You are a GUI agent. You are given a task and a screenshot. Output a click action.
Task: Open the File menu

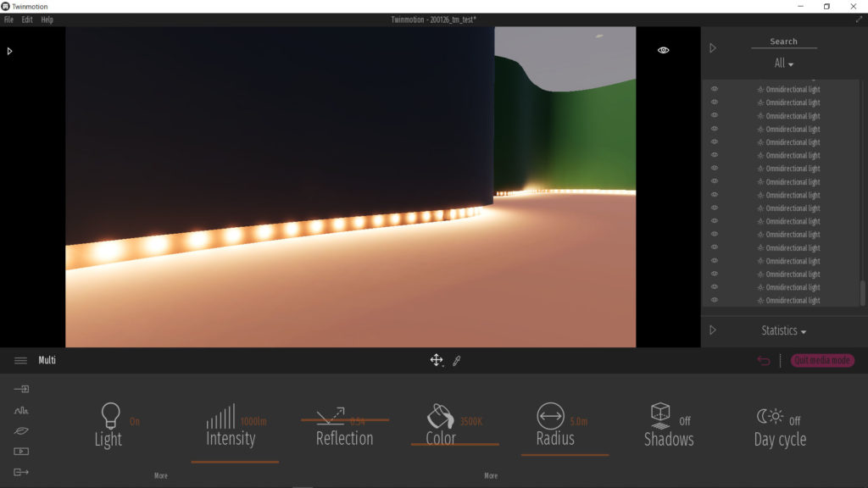click(8, 19)
